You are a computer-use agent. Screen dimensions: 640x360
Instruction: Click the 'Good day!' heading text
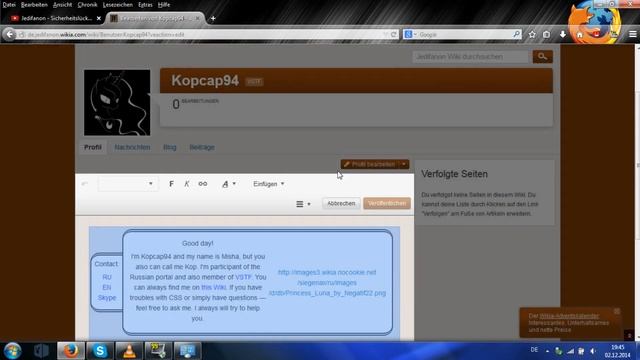click(198, 243)
